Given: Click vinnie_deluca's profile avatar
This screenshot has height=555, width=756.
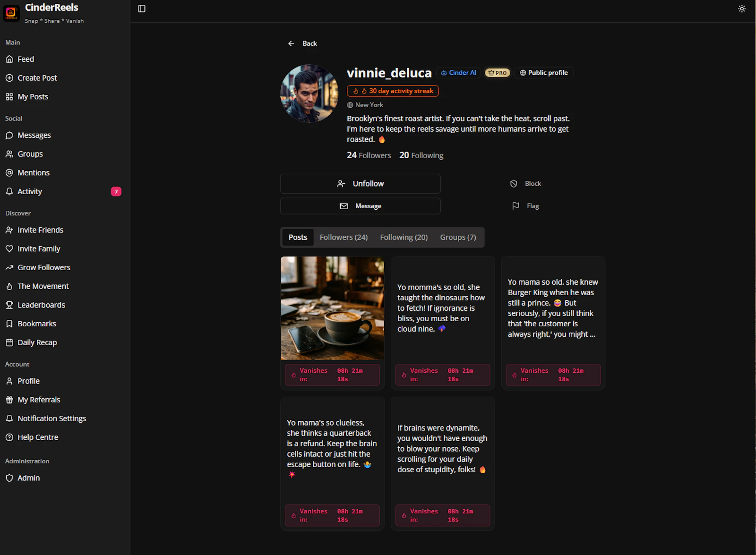Looking at the screenshot, I should tap(309, 94).
